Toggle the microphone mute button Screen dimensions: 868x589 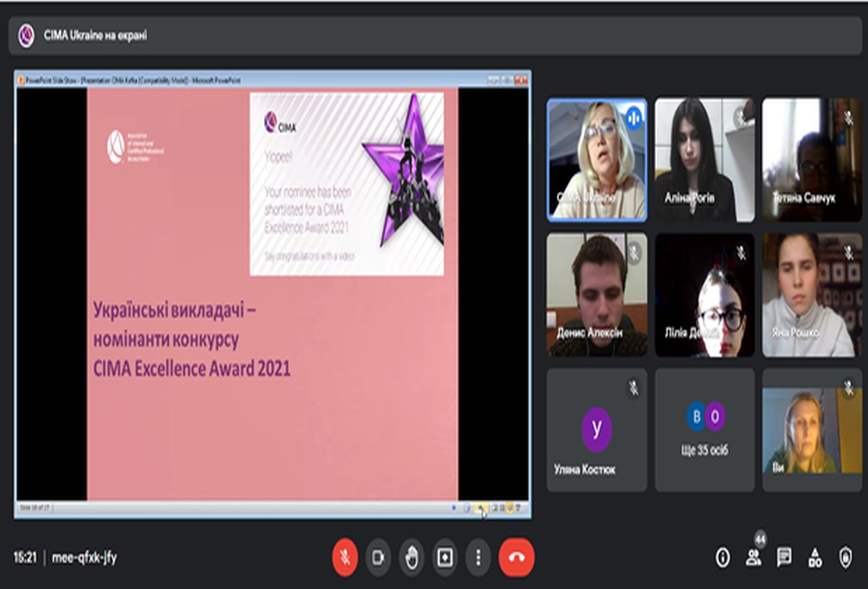click(345, 557)
